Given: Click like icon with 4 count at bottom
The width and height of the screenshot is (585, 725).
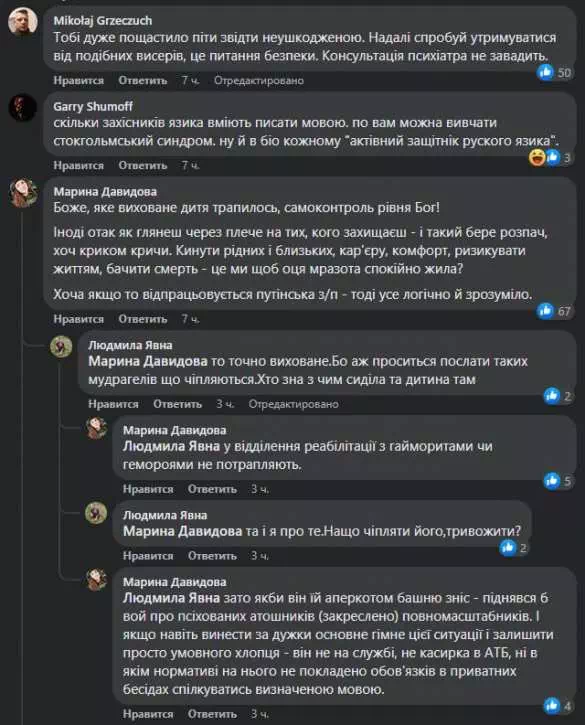Looking at the screenshot, I should (552, 706).
